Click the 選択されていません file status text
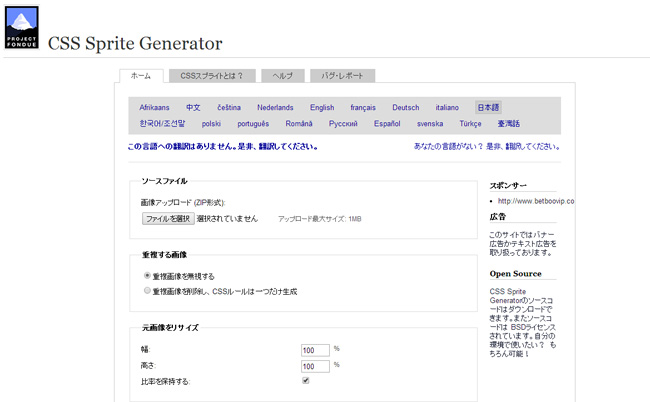This screenshot has width=650, height=402. pyautogui.click(x=227, y=219)
